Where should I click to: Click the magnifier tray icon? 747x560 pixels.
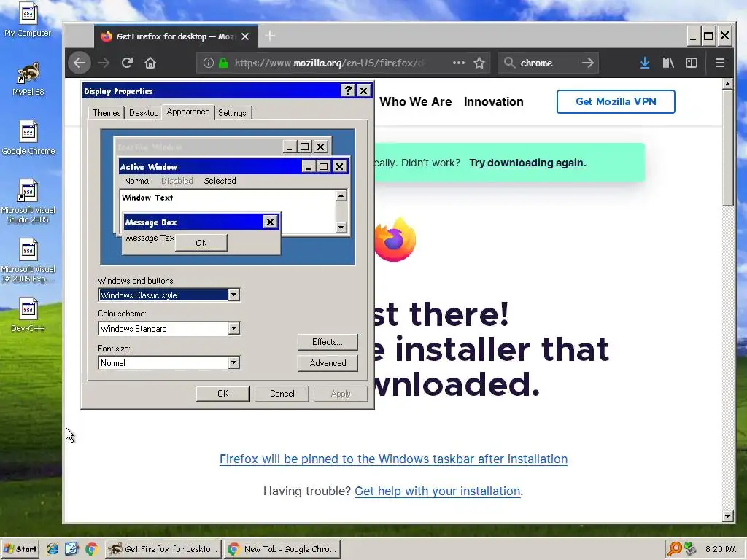[x=675, y=549]
